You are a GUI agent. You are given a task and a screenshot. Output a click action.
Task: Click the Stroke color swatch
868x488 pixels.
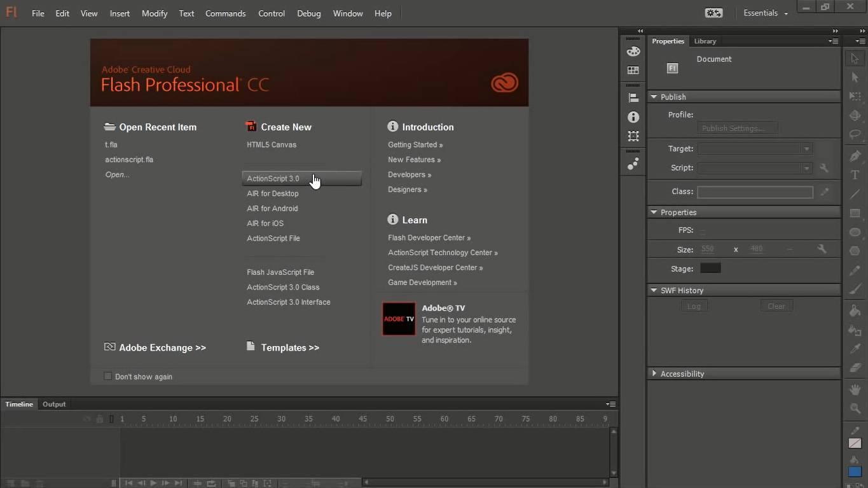pos(855,443)
